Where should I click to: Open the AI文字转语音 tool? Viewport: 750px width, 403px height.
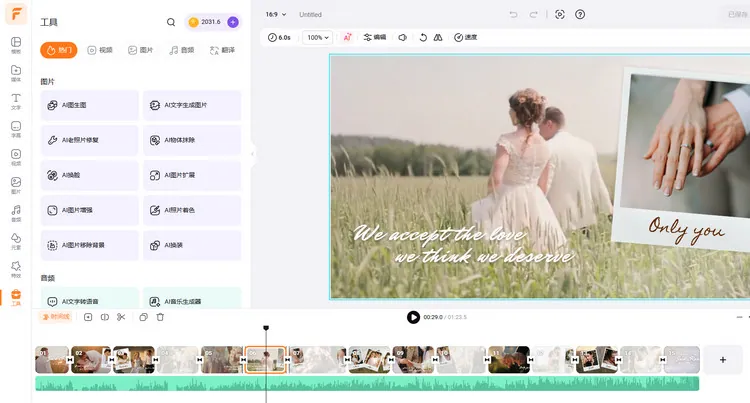point(89,298)
